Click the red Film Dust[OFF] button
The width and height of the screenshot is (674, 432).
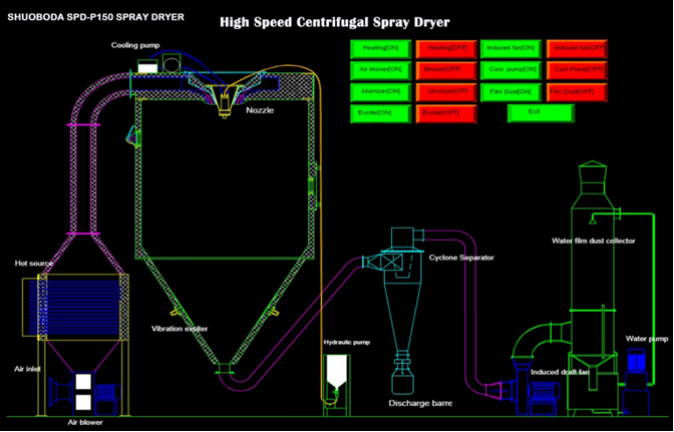[577, 92]
